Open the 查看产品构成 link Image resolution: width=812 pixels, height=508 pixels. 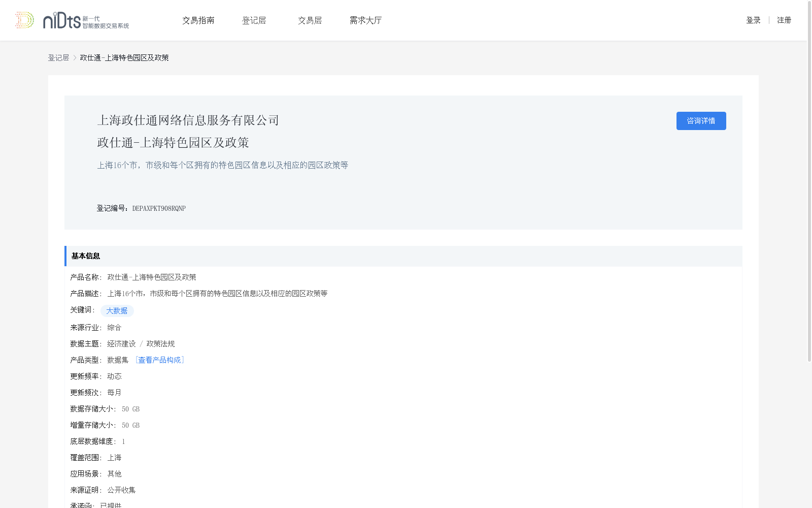159,360
